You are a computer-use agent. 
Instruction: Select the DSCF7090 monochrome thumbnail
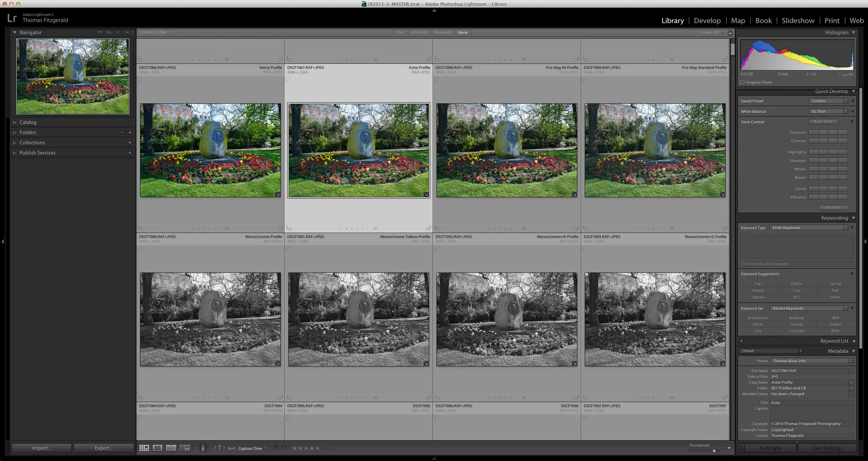click(210, 319)
